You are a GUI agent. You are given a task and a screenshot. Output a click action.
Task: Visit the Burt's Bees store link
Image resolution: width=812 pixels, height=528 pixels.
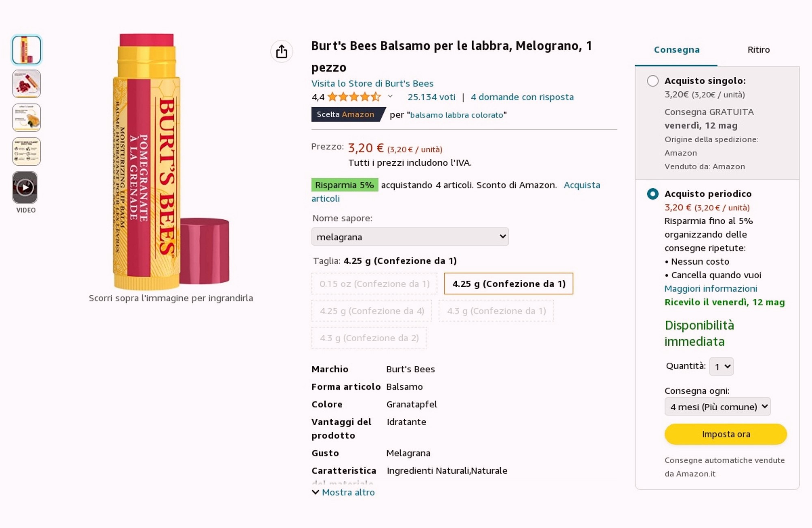click(372, 83)
